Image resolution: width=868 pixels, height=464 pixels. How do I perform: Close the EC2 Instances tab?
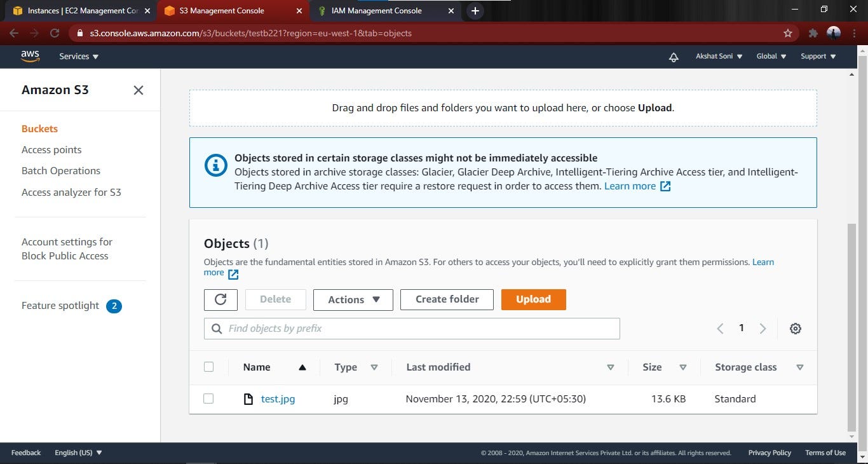147,11
